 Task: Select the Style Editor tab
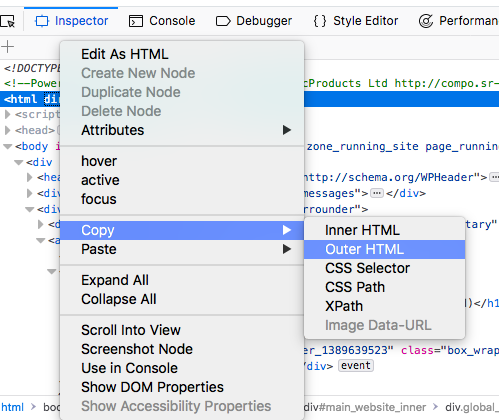click(356, 21)
